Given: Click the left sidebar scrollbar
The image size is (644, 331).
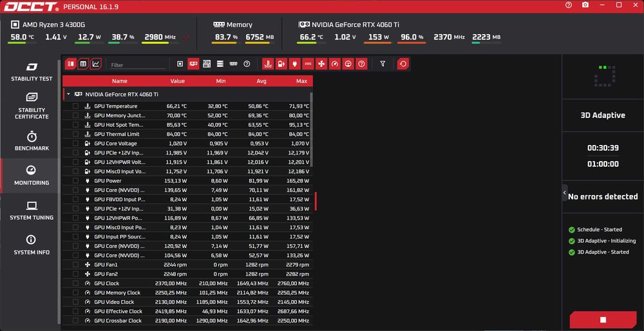Looking at the screenshot, I should [x=59, y=192].
